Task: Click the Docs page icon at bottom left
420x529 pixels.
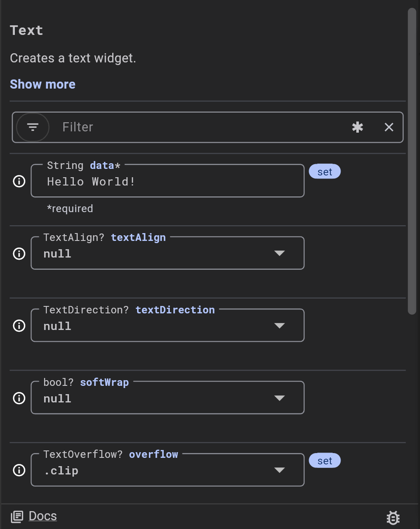Action: 17,516
